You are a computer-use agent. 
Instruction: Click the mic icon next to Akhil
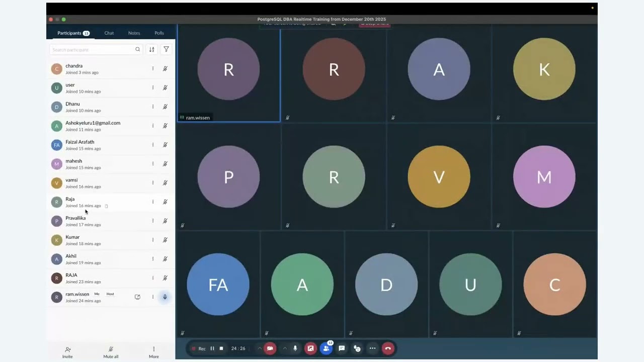(165, 259)
